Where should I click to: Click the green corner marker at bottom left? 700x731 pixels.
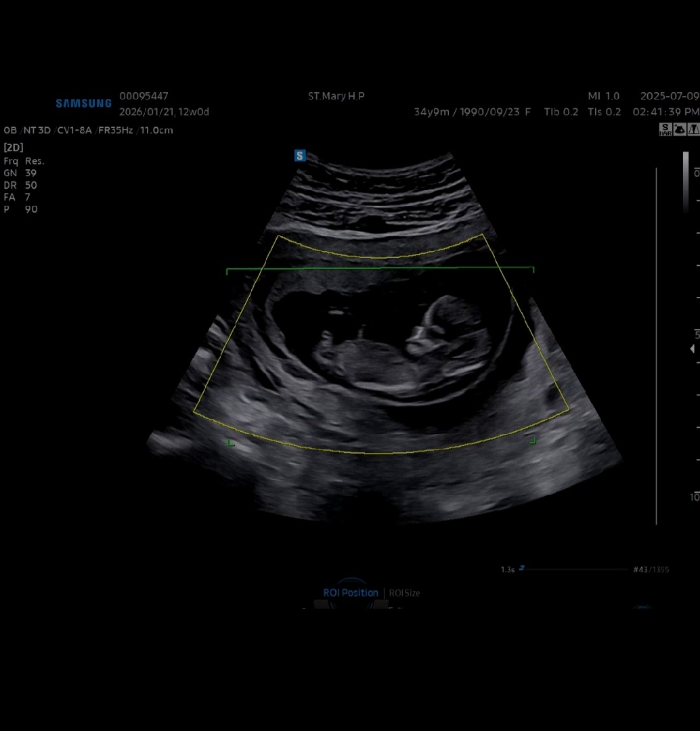pos(231,443)
